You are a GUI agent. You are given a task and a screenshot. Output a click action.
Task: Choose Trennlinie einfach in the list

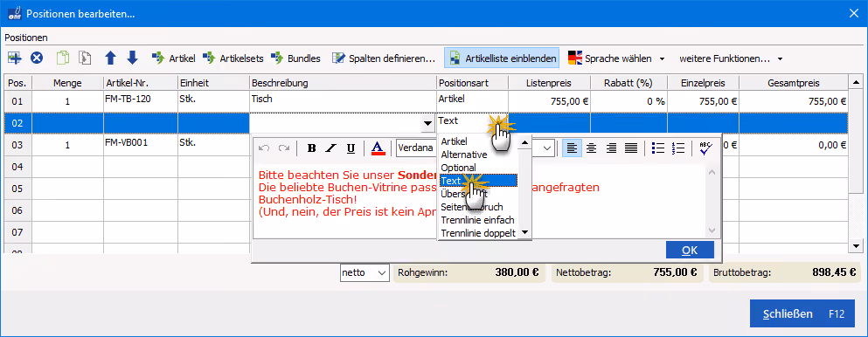pyautogui.click(x=479, y=220)
